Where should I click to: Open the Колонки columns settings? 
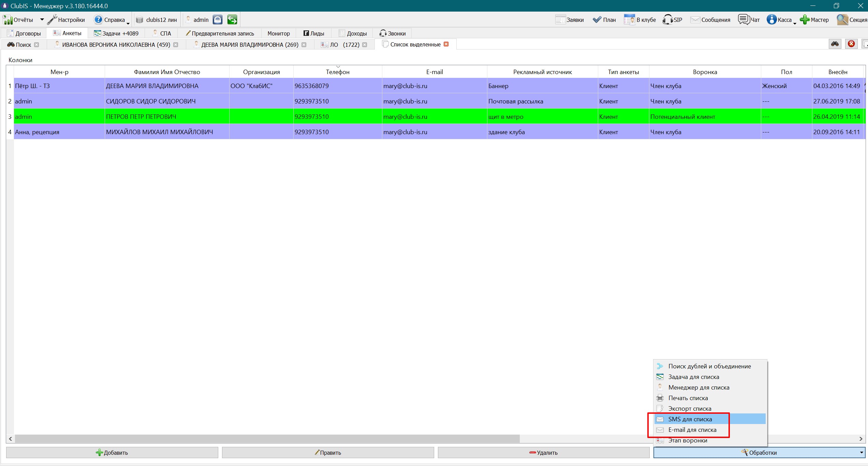(x=20, y=60)
